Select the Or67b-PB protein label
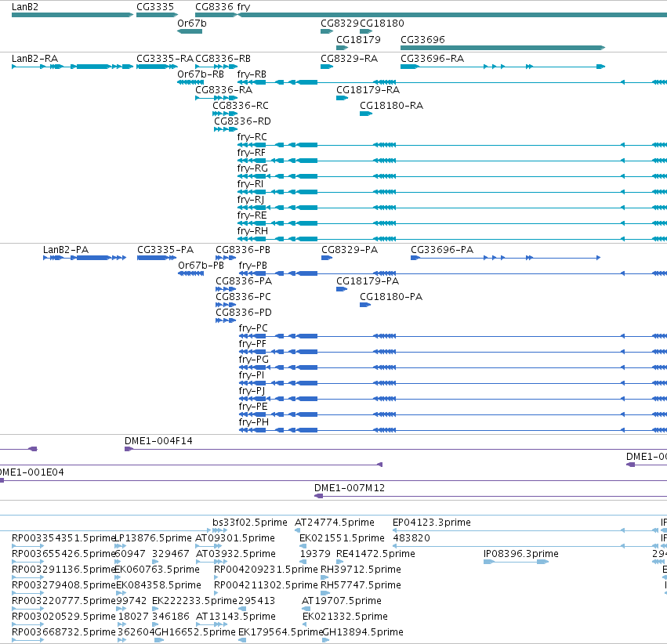 pos(201,266)
